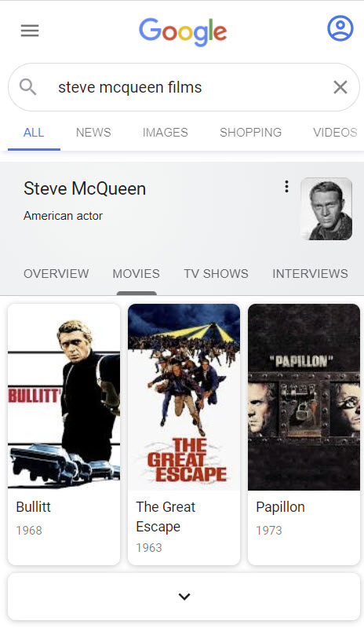Switch to the News tab
364x628 pixels.
93,133
